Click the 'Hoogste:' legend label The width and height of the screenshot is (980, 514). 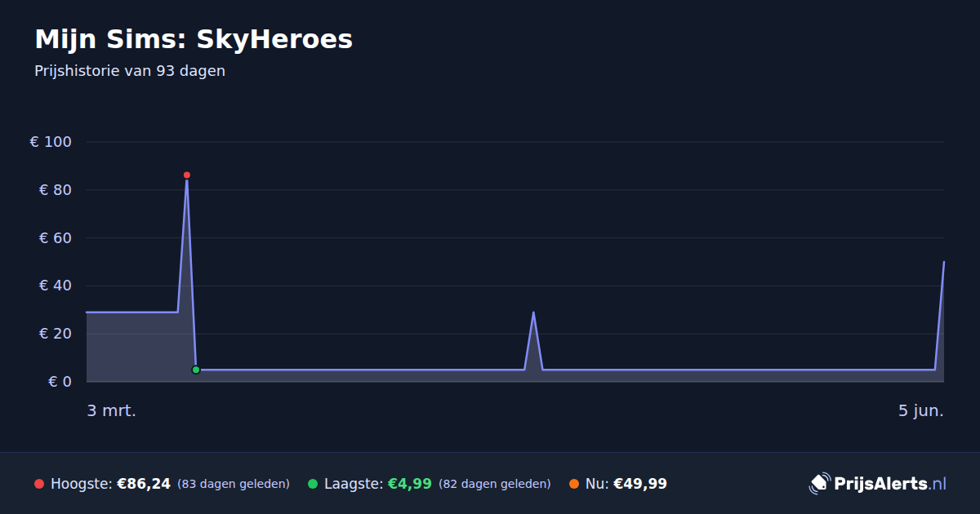coord(82,484)
